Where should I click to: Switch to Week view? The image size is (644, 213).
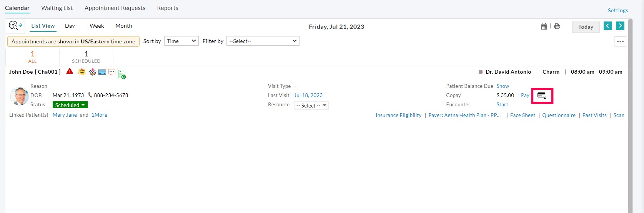(97, 26)
